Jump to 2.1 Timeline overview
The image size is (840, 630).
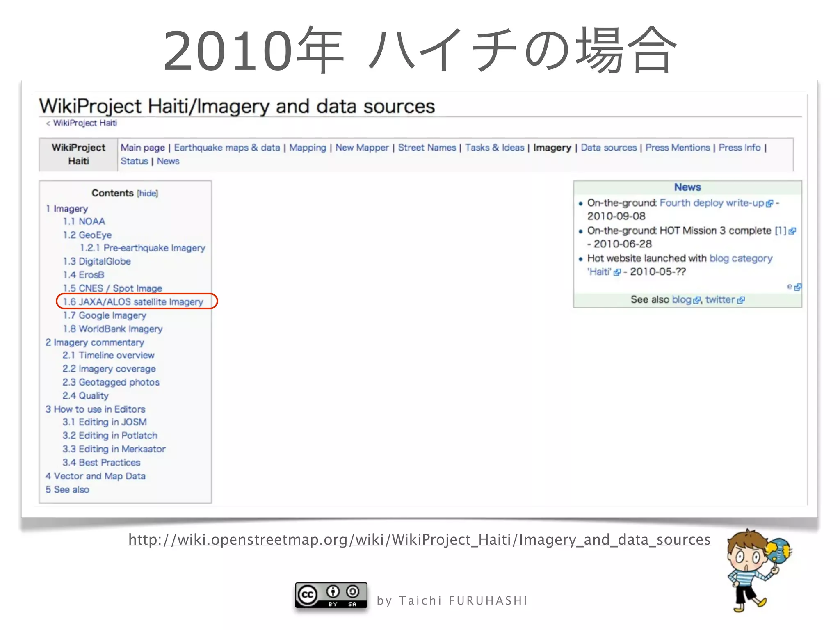109,355
